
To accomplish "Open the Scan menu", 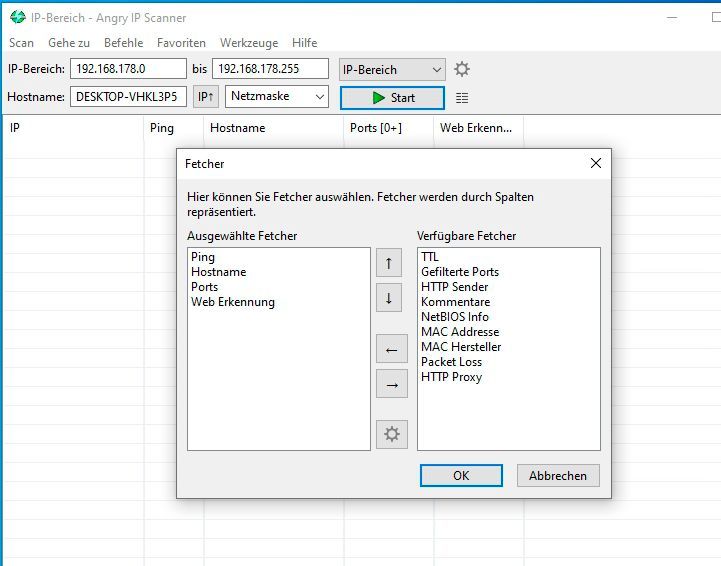I will click(x=21, y=43).
